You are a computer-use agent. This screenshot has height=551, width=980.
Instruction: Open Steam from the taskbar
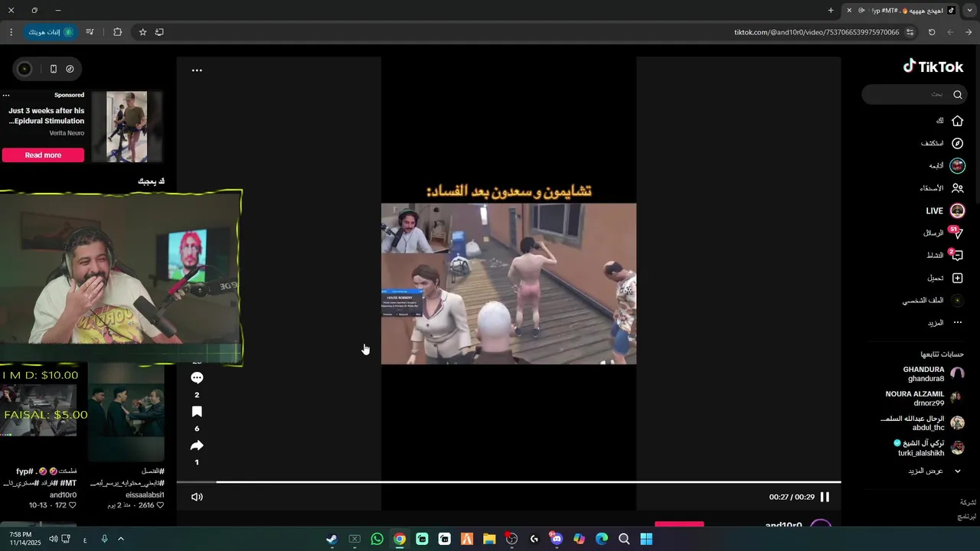[332, 539]
